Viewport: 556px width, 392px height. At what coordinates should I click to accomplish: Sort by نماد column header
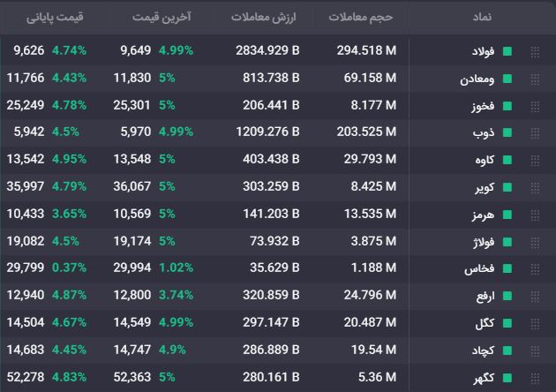(482, 17)
